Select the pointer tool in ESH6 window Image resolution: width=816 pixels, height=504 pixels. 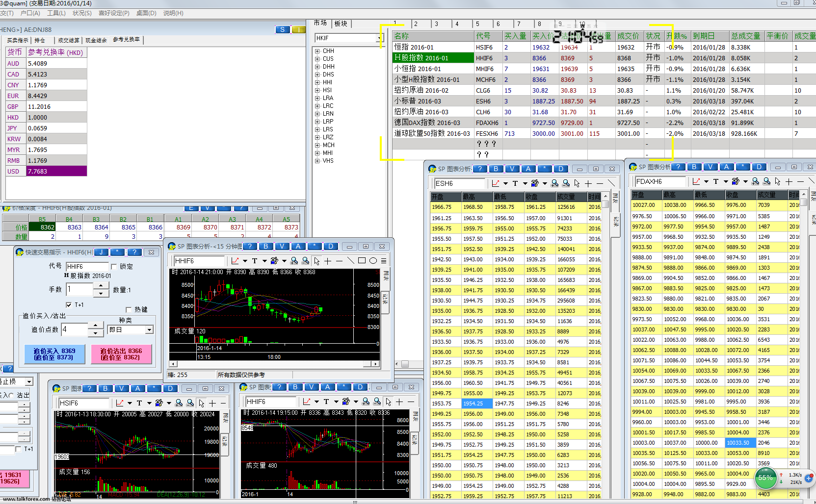tap(577, 183)
